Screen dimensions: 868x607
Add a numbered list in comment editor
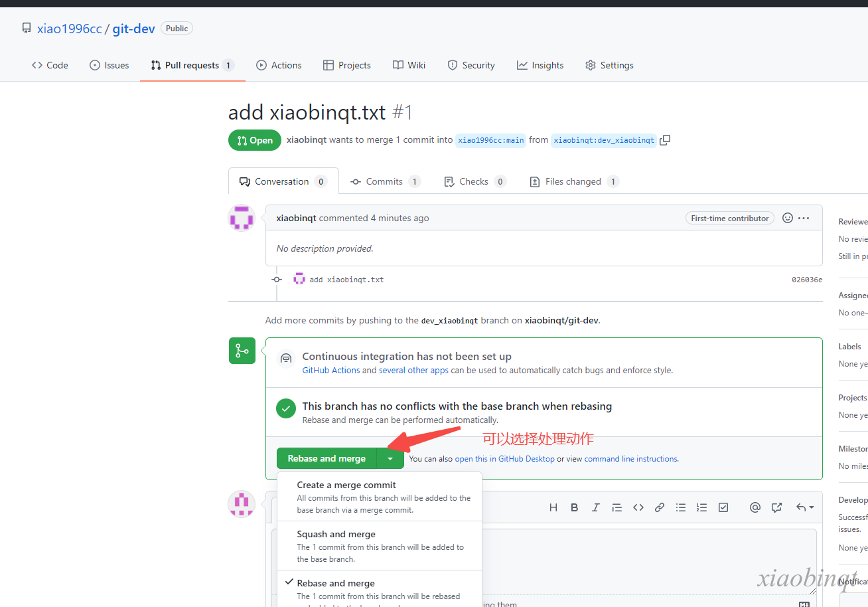click(x=702, y=507)
